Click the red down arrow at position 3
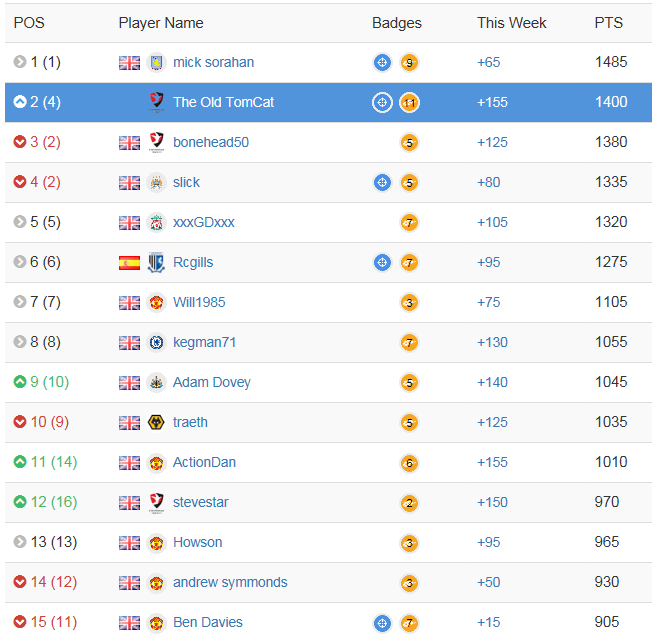This screenshot has width=652, height=637. (20, 142)
